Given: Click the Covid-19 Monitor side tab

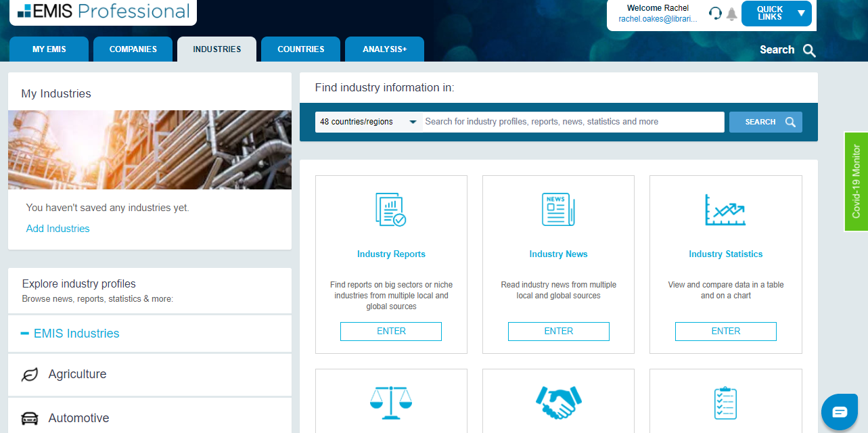Looking at the screenshot, I should point(856,181).
